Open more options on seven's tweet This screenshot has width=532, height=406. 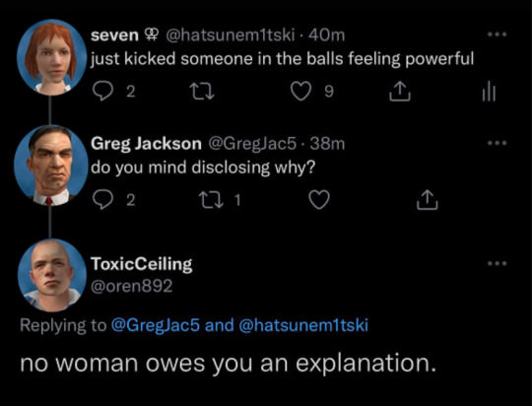(x=498, y=34)
